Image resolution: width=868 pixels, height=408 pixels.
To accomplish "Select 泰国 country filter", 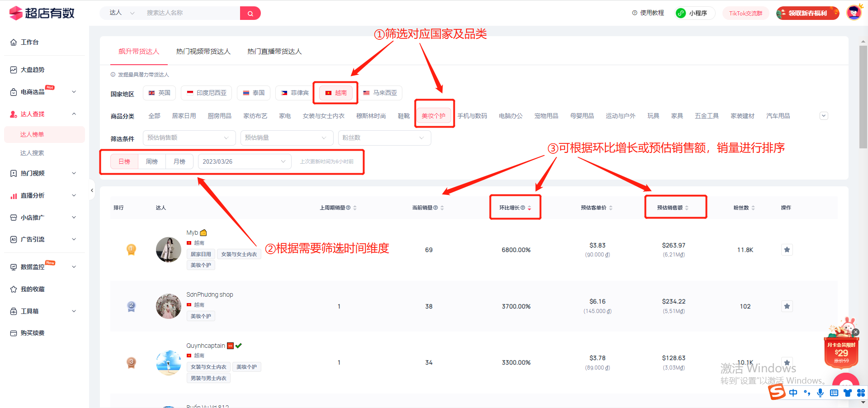I will point(254,93).
